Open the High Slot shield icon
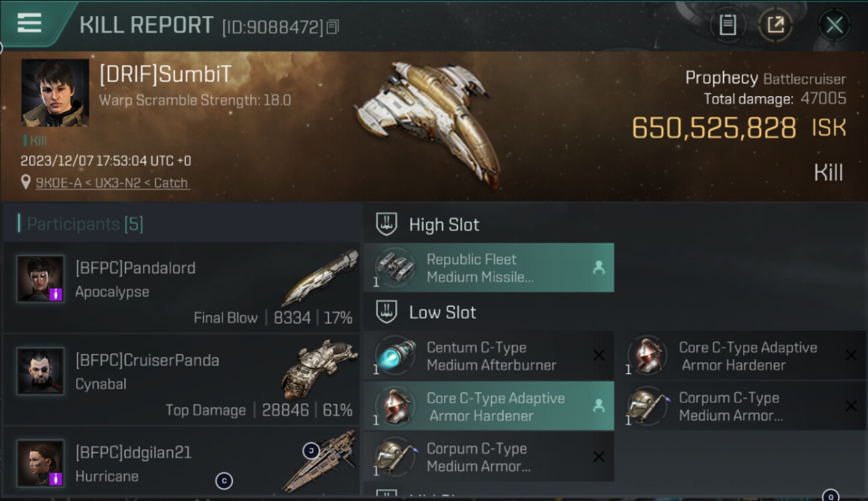Viewport: 868px width, 501px height. [387, 224]
